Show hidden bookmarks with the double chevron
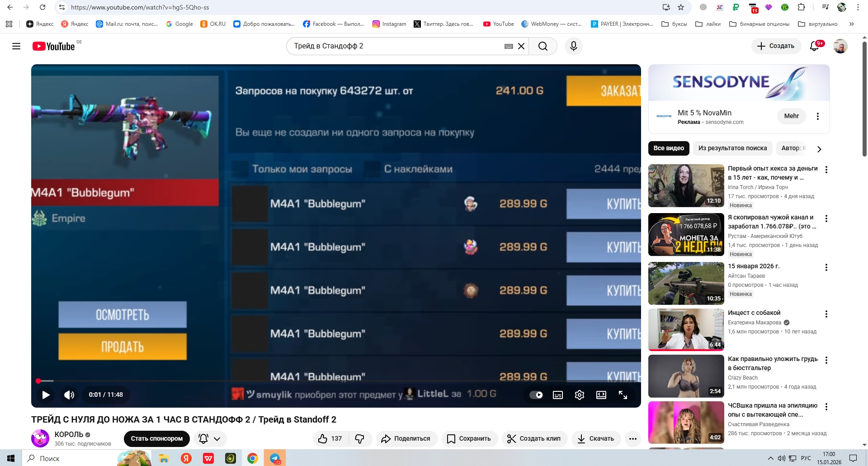Screen dimensions: 868x466 click(x=852, y=24)
